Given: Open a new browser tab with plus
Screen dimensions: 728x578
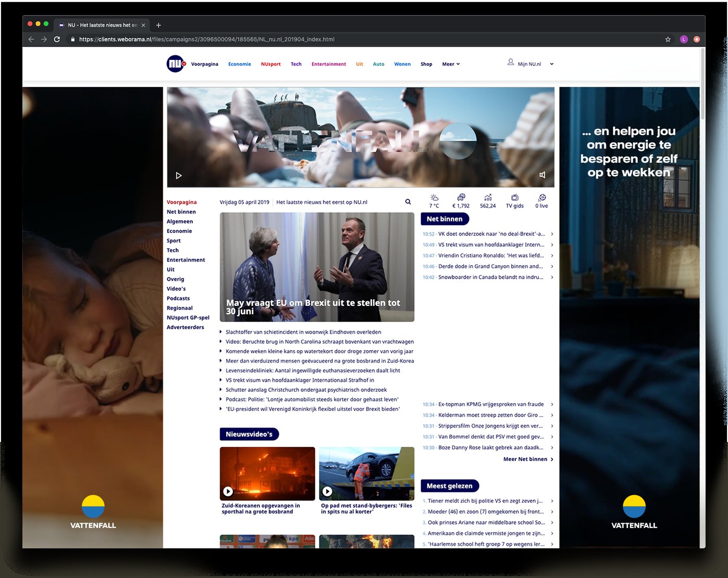Looking at the screenshot, I should click(159, 25).
